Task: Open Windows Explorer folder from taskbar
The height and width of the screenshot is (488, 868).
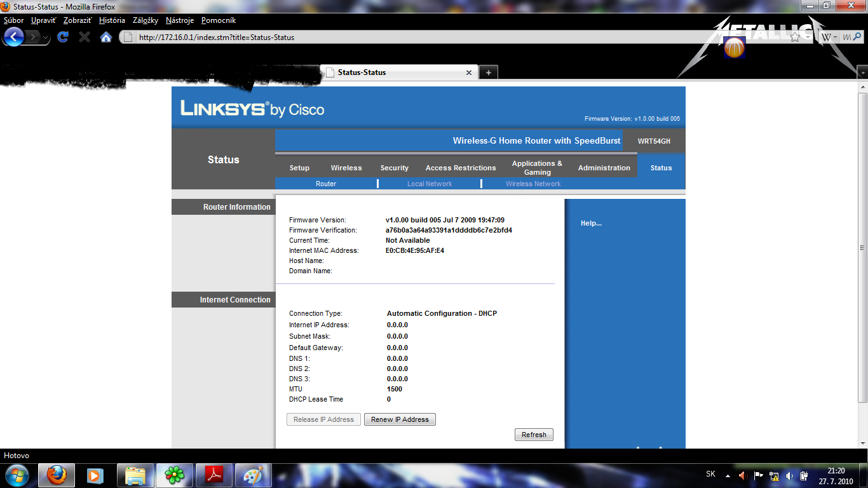Action: tap(135, 475)
